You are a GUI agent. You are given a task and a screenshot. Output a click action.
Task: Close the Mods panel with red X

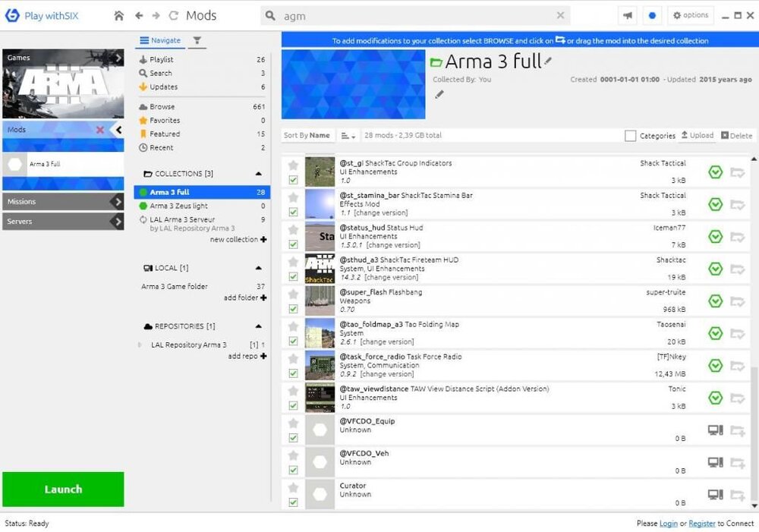pyautogui.click(x=100, y=130)
